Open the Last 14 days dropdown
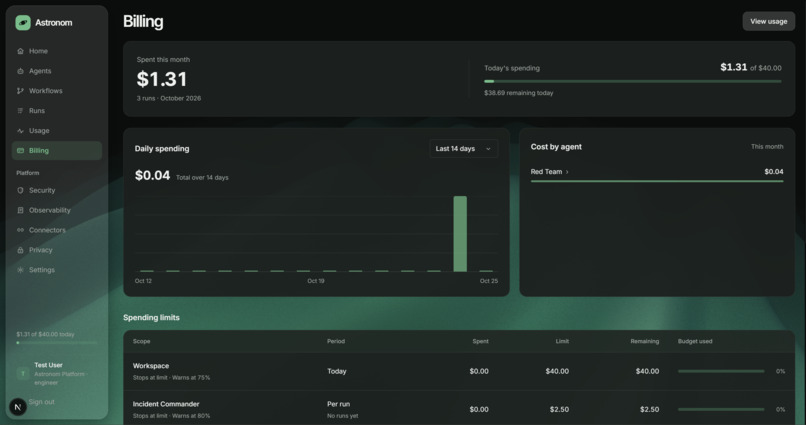Viewport: 806px width, 425px height. coord(464,149)
